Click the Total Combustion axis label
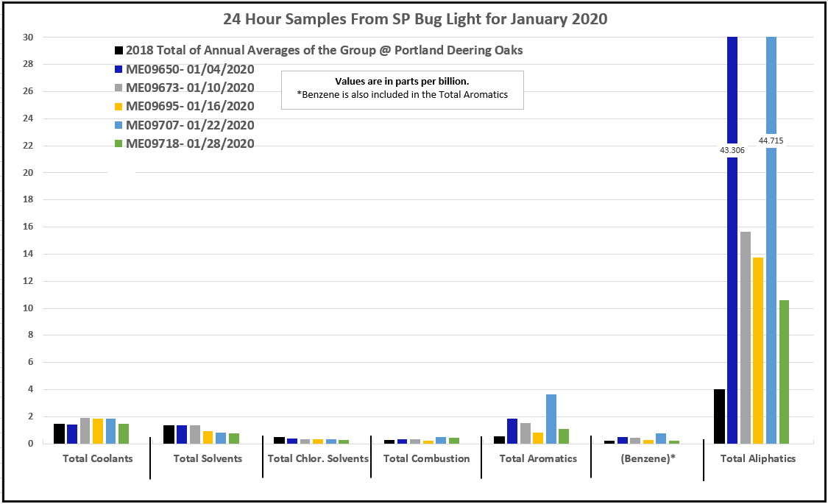The width and height of the screenshot is (828, 504). [x=426, y=458]
